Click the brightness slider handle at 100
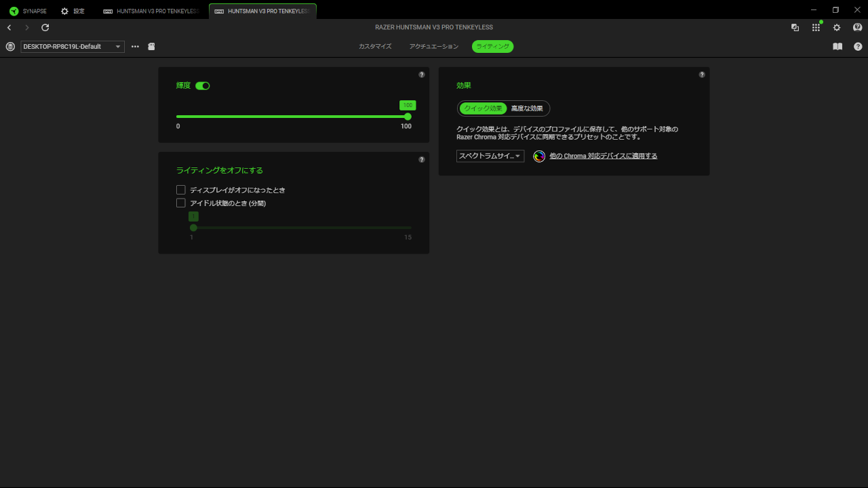868x488 pixels. pyautogui.click(x=408, y=117)
